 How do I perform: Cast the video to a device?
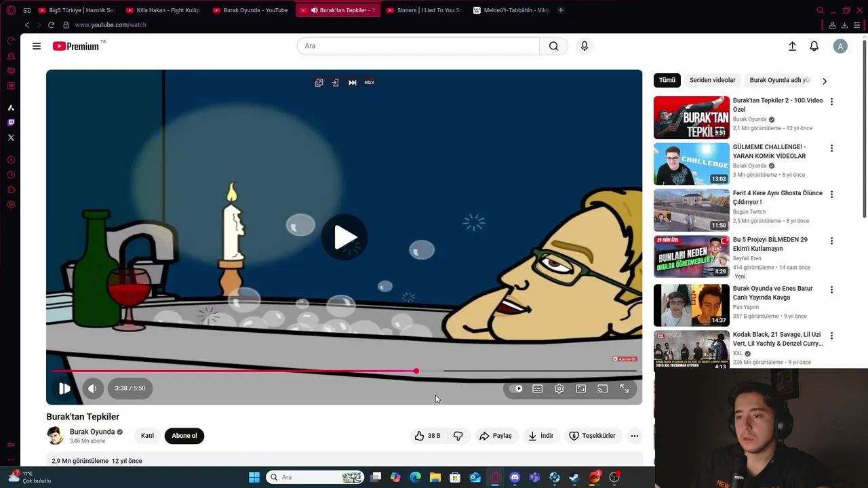click(x=602, y=389)
